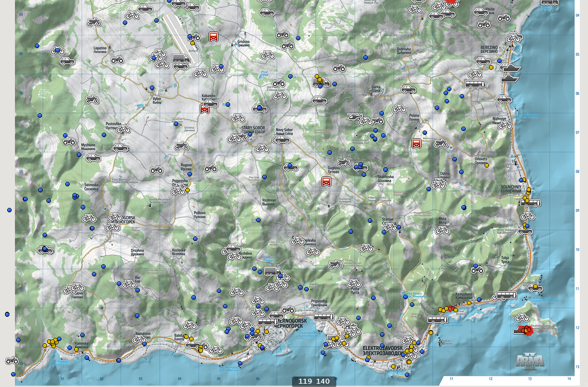
Task: Click the SOLNICHNIY town label
Action: point(511,189)
